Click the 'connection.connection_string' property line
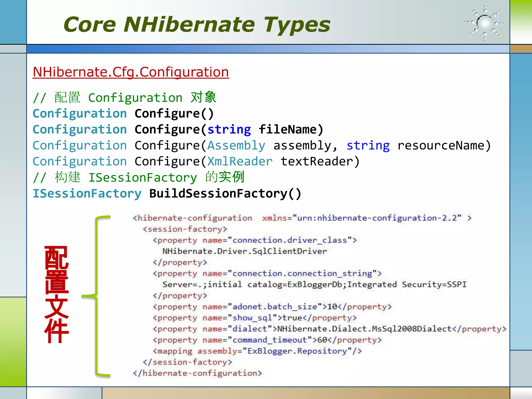Screen dimensions: 532x399 coord(267,274)
